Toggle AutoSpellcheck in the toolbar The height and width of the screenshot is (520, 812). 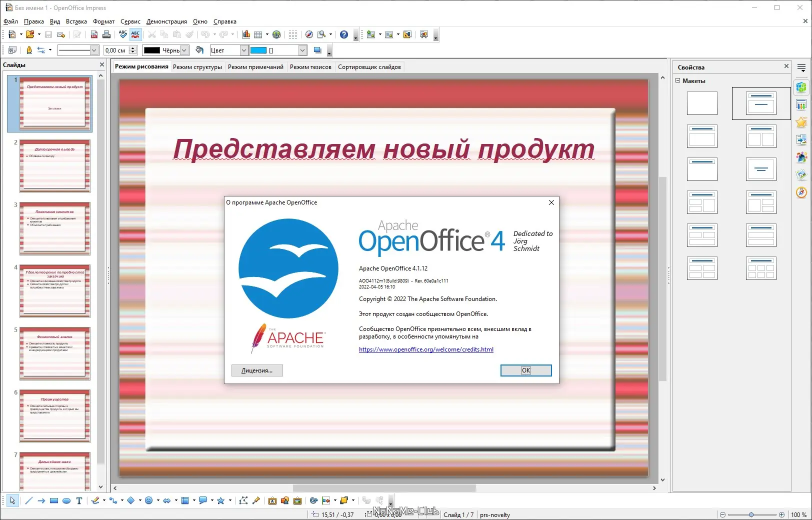(135, 34)
